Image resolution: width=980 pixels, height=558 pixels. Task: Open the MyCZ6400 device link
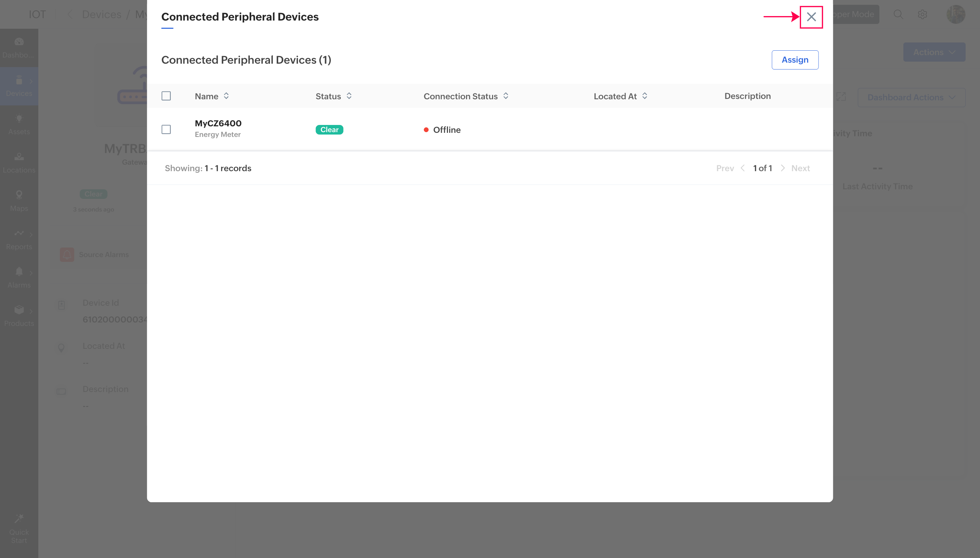point(218,123)
